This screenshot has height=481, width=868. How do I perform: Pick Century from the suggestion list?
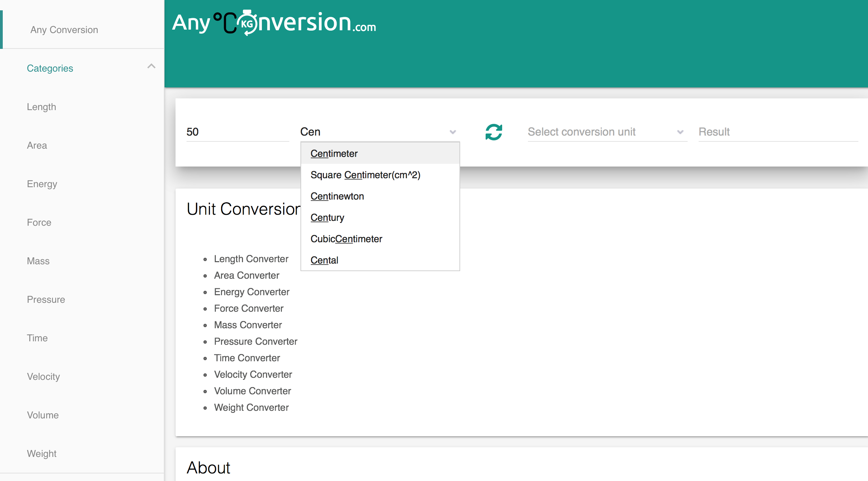[x=327, y=217]
